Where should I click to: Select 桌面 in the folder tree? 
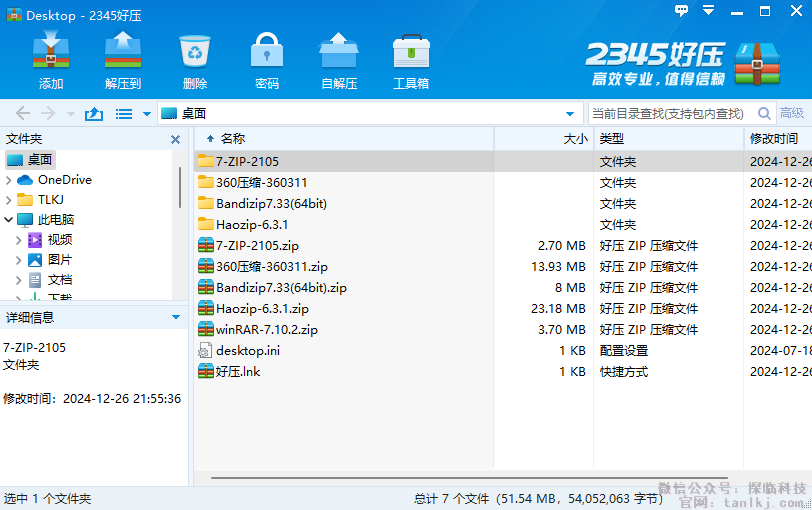30,159
